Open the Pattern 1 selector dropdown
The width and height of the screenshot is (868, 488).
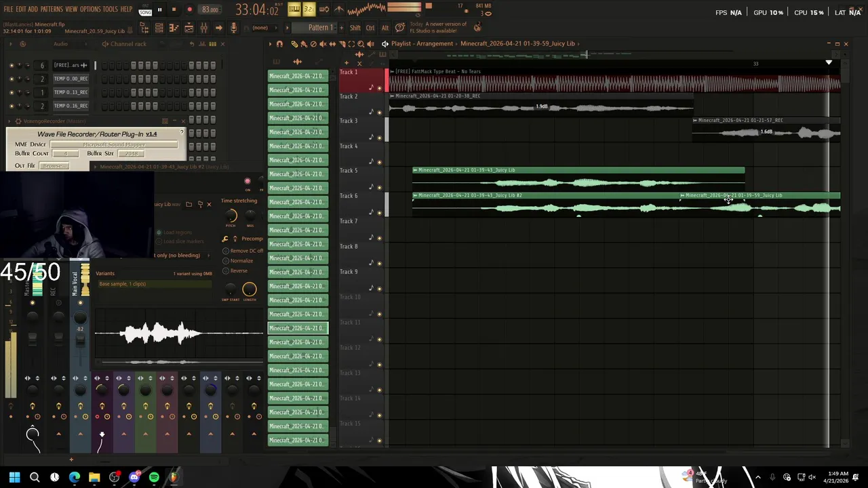[314, 28]
